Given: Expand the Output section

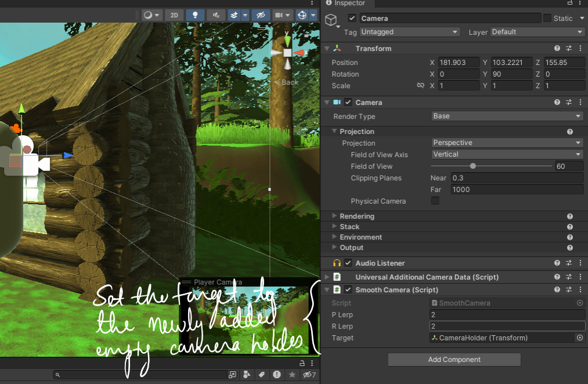Looking at the screenshot, I should [x=334, y=247].
